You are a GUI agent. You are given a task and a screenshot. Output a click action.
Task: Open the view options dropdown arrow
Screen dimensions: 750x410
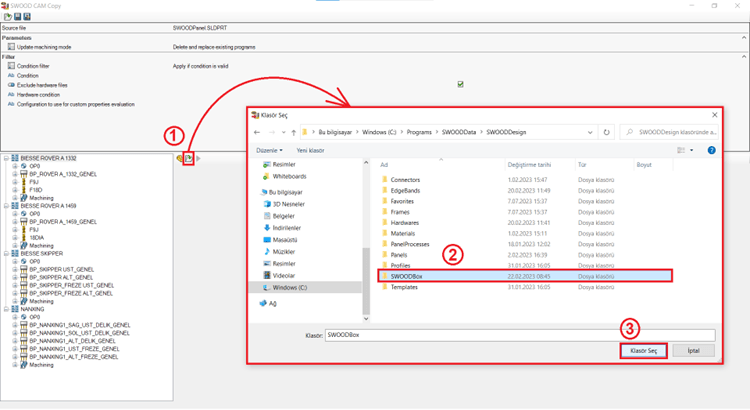point(692,150)
